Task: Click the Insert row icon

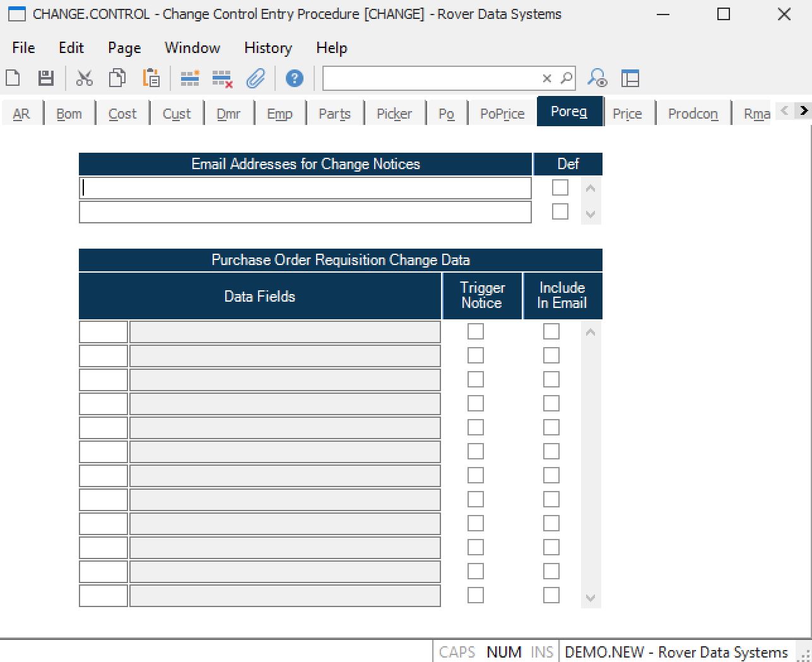Action: point(189,78)
